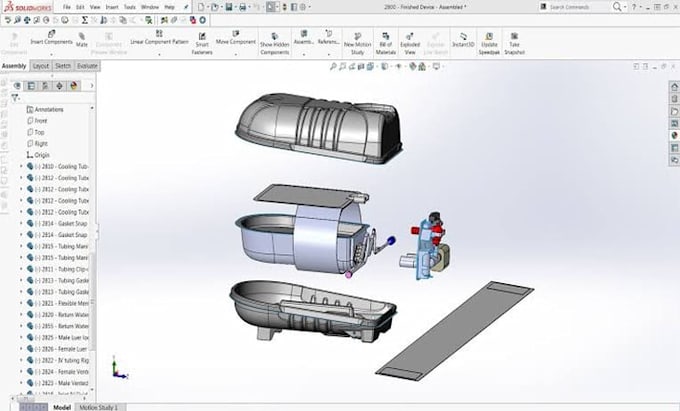The image size is (680, 411).
Task: Click the Help question mark button
Action: point(634,7)
